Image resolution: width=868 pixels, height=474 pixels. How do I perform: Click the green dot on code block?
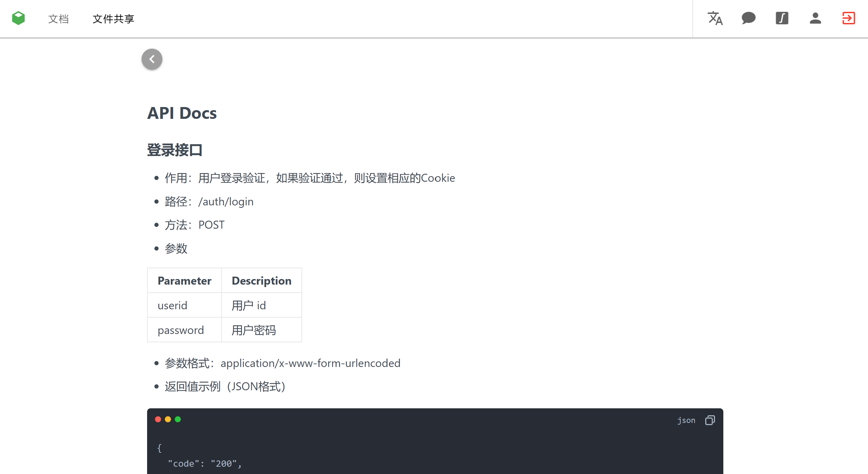(x=178, y=419)
